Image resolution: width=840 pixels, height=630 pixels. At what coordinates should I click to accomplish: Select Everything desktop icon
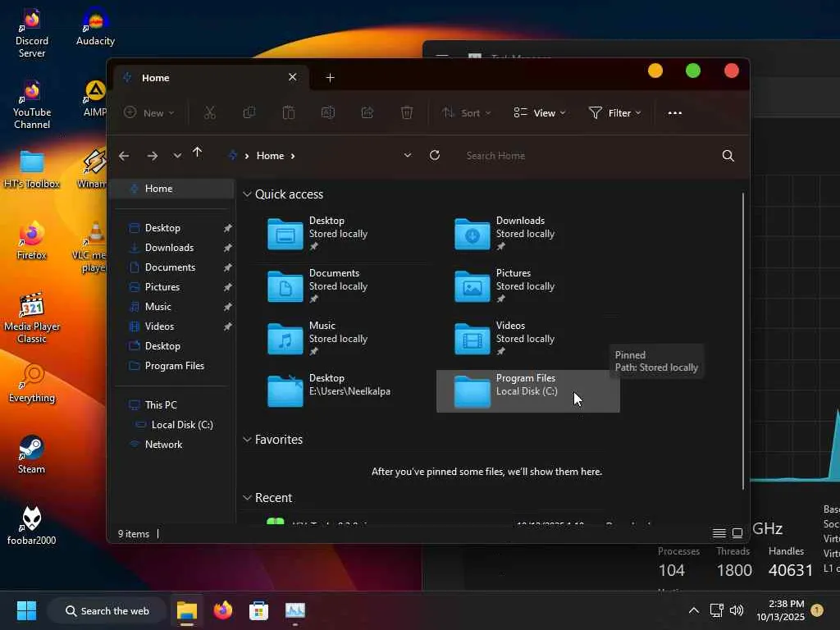[x=32, y=383]
